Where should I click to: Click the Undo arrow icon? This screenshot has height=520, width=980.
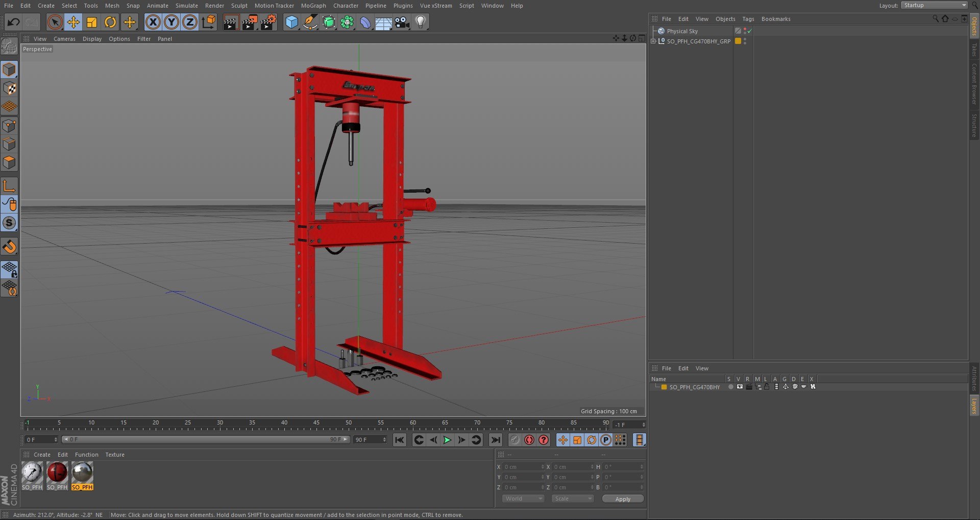point(14,22)
